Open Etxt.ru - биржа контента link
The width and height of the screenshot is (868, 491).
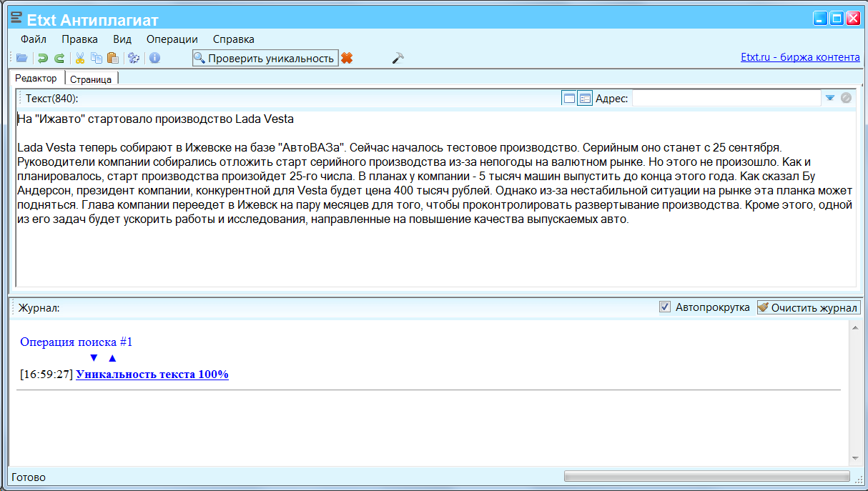pos(800,58)
